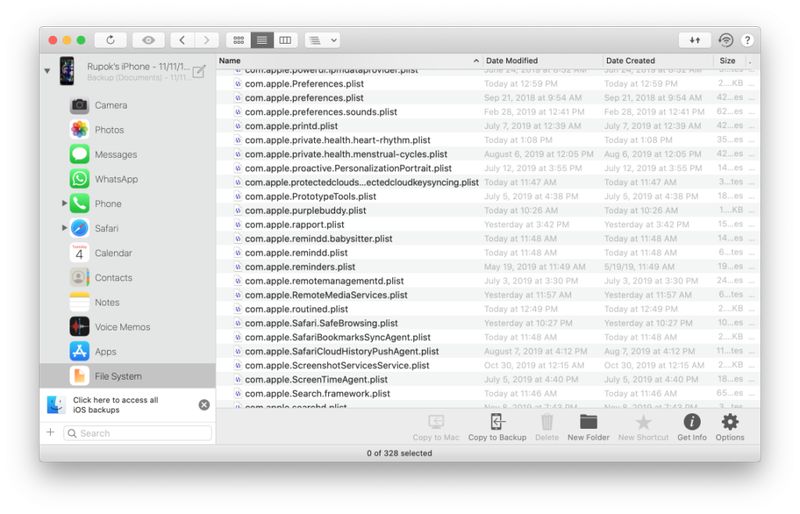Toggle the Quick Look eye button
Screen dimensions: 800x514
(x=148, y=40)
